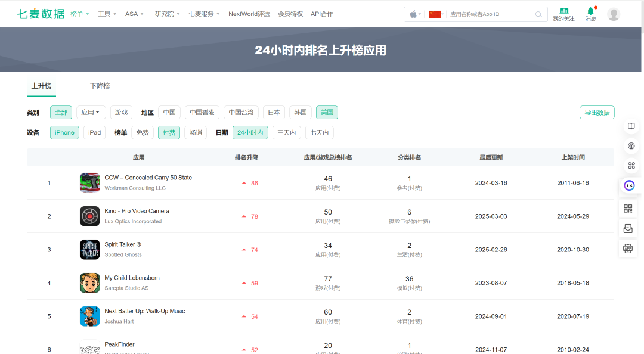
Task: Expand the 榜单 menu
Action: [x=80, y=14]
